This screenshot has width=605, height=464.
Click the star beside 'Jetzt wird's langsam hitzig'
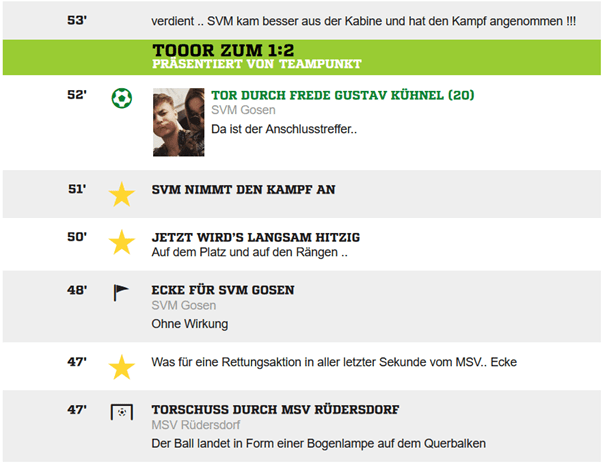click(x=121, y=242)
